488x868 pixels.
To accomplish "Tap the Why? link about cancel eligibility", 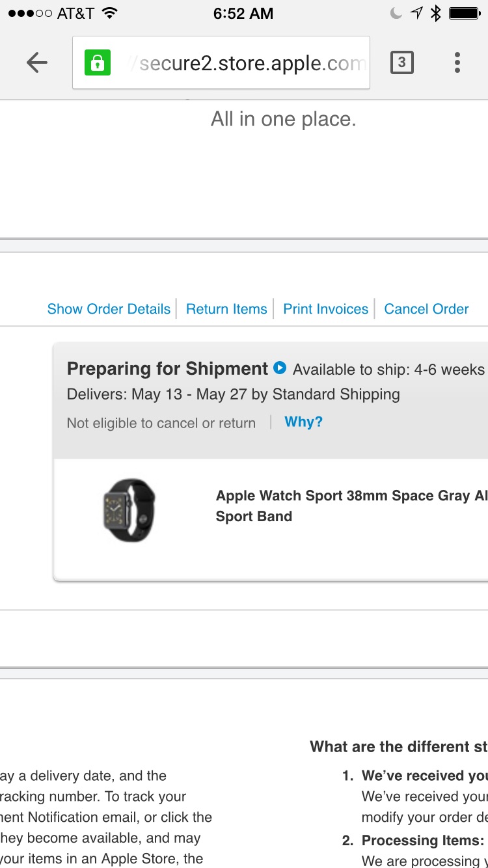I will click(x=304, y=422).
